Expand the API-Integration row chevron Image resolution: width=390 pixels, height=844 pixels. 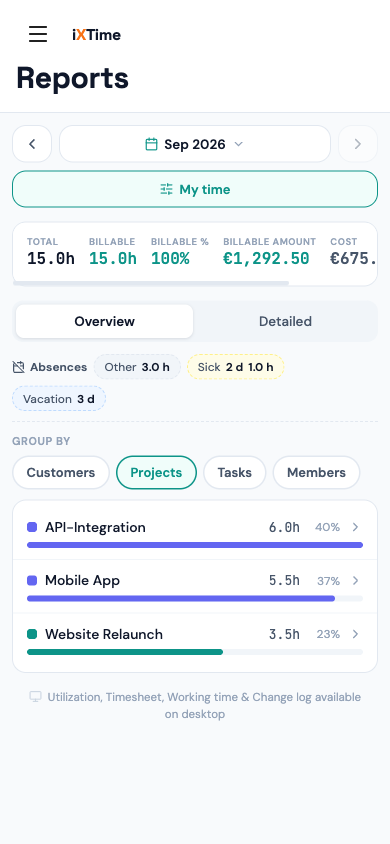click(x=356, y=527)
